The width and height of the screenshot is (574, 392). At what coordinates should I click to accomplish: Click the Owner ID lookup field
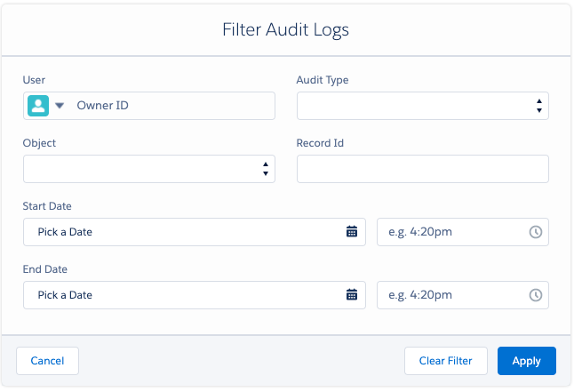(x=149, y=106)
